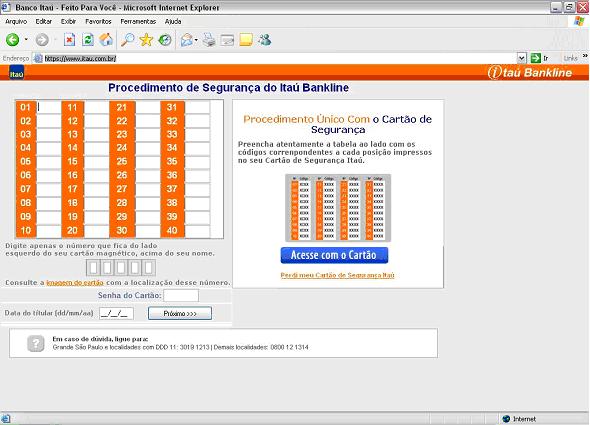Expand the address bar dropdown arrow

(x=521, y=58)
